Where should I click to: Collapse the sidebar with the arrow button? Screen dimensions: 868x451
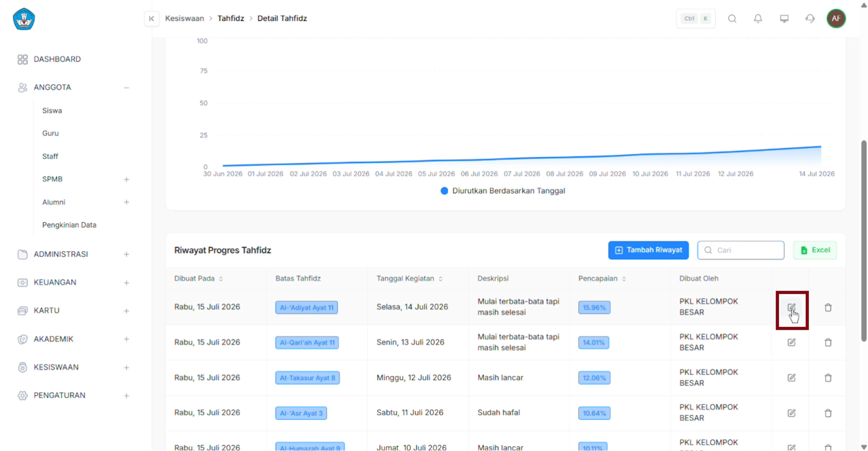[x=151, y=19]
